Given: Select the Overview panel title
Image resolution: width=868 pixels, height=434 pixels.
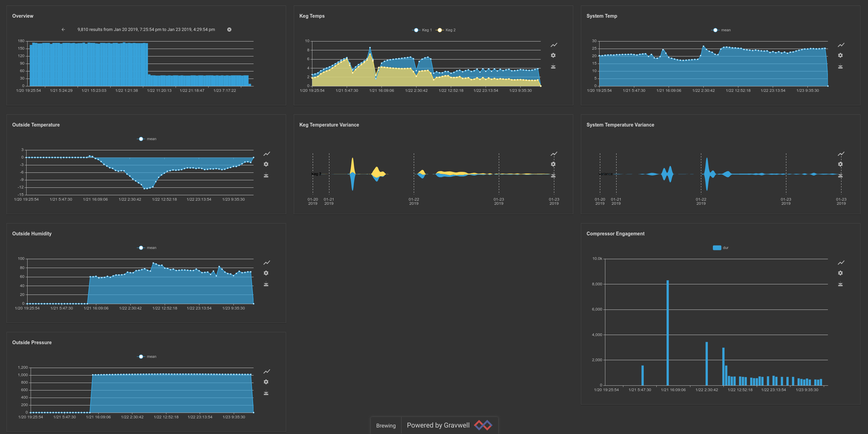Looking at the screenshot, I should coord(23,16).
